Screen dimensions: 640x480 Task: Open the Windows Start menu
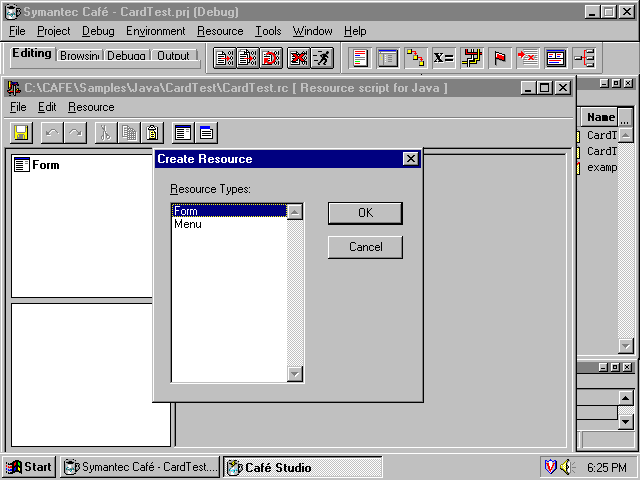[x=29, y=467]
